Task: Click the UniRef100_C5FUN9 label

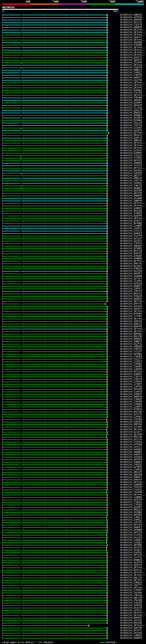Action: click(131, 98)
